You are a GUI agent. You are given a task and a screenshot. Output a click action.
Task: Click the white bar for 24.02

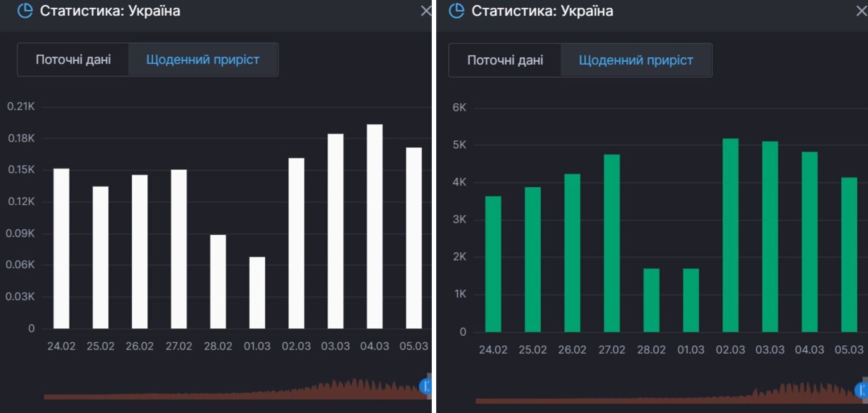(x=61, y=249)
